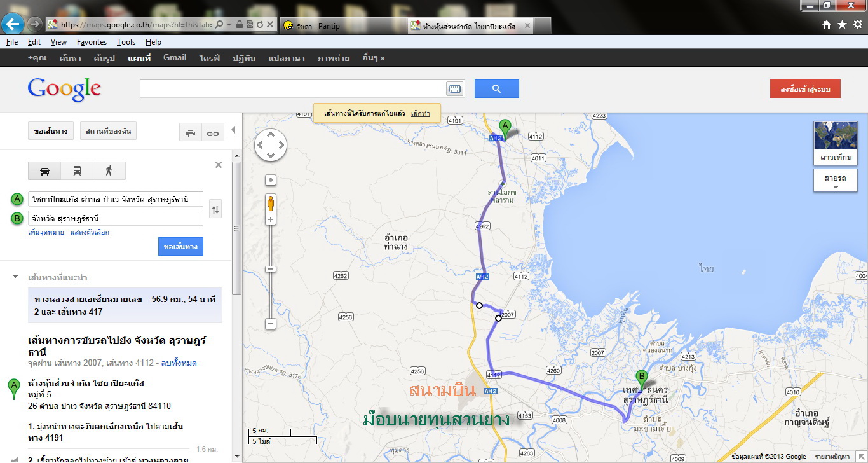Screen dimensions: 868x463
Task: Print directions with the printer icon
Action: [x=190, y=133]
